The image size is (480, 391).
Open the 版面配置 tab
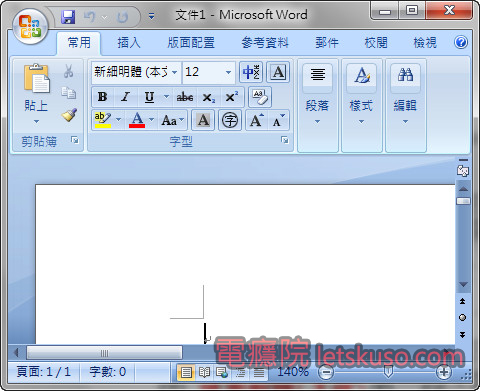[191, 43]
